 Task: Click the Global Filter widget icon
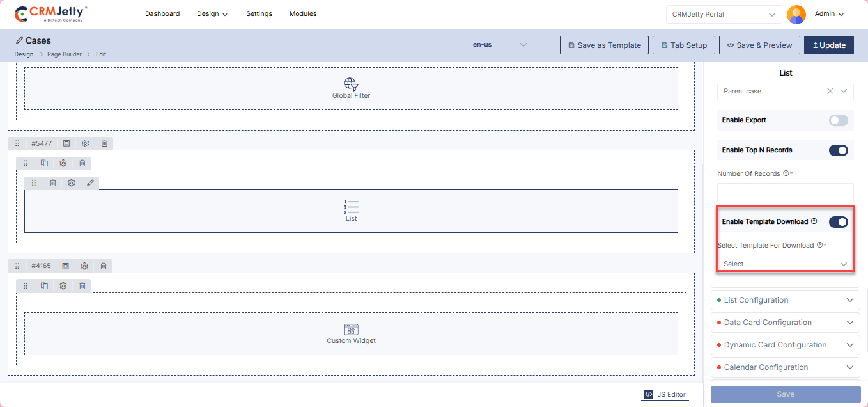click(x=351, y=84)
